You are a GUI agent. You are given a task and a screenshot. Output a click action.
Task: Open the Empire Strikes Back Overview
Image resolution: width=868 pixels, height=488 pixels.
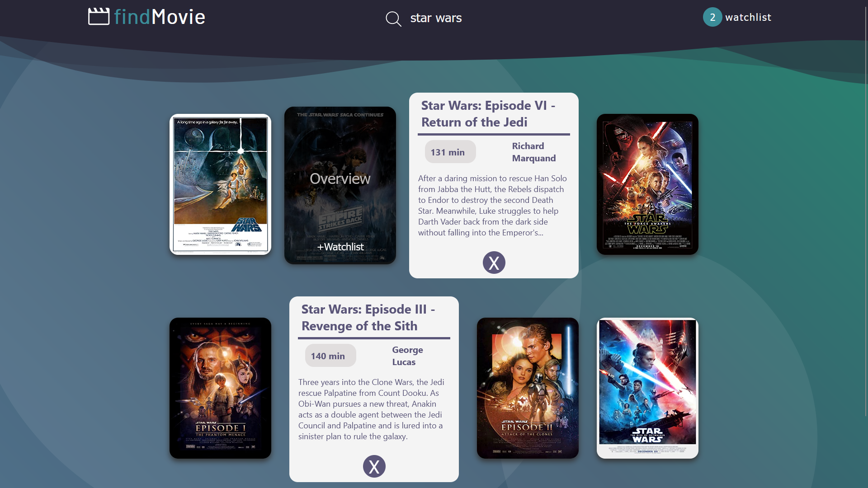[x=340, y=179]
